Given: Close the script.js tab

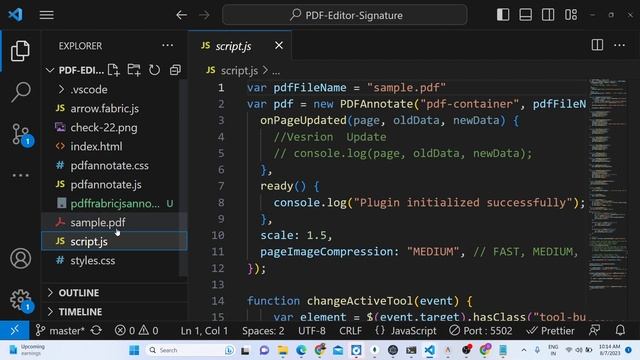Looking at the screenshot, I should 279,45.
